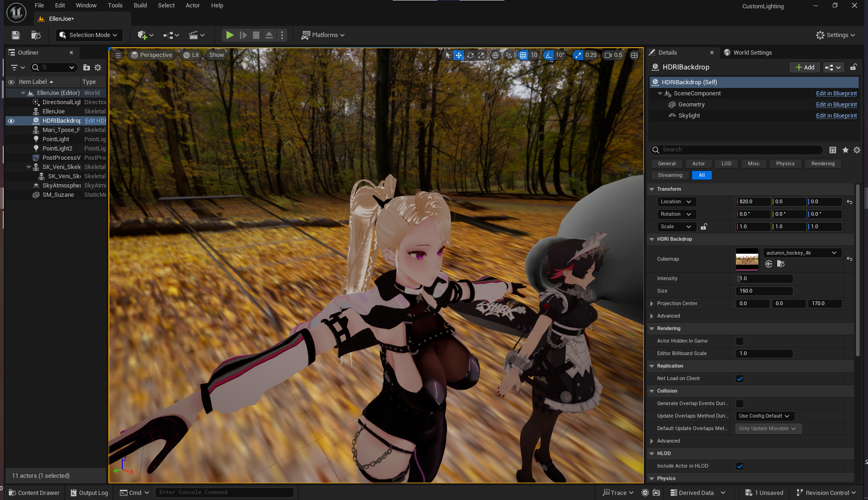Image resolution: width=868 pixels, height=500 pixels.
Task: Toggle the Details panel lock icon
Action: pyautogui.click(x=853, y=68)
